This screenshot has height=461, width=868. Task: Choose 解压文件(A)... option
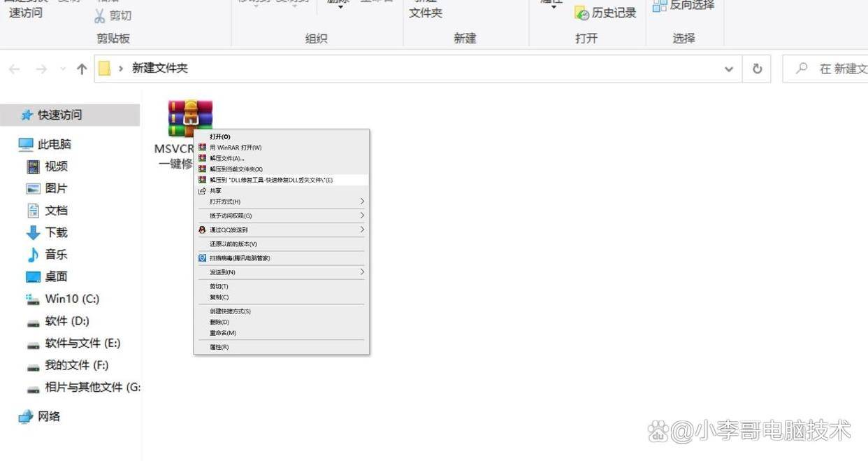click(282, 158)
